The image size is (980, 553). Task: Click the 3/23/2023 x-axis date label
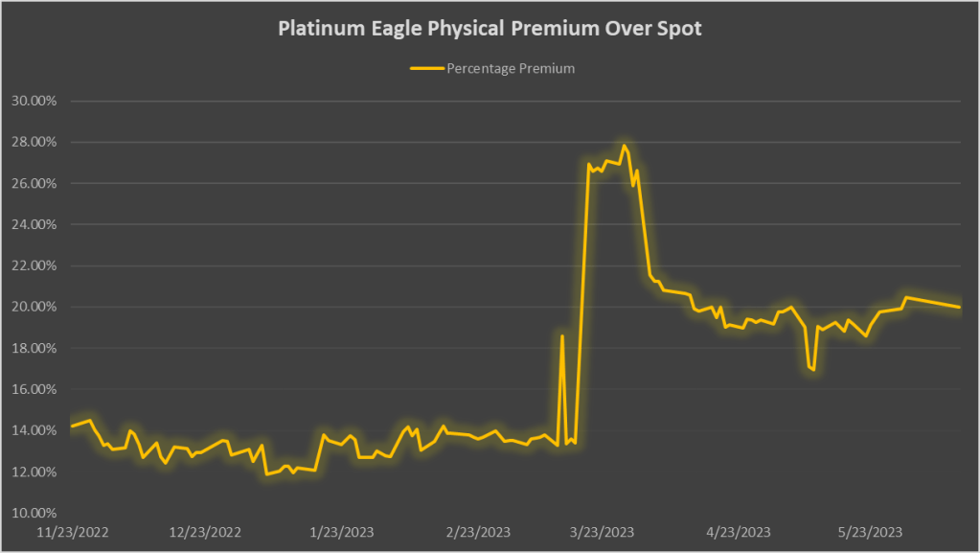(x=602, y=532)
